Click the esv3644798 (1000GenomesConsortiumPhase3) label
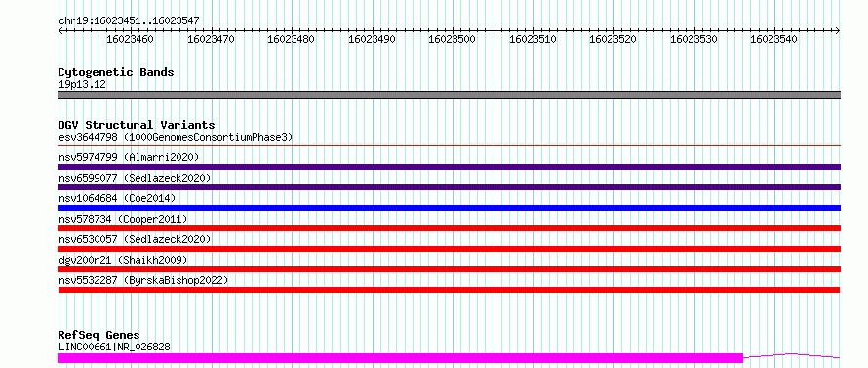 176,137
